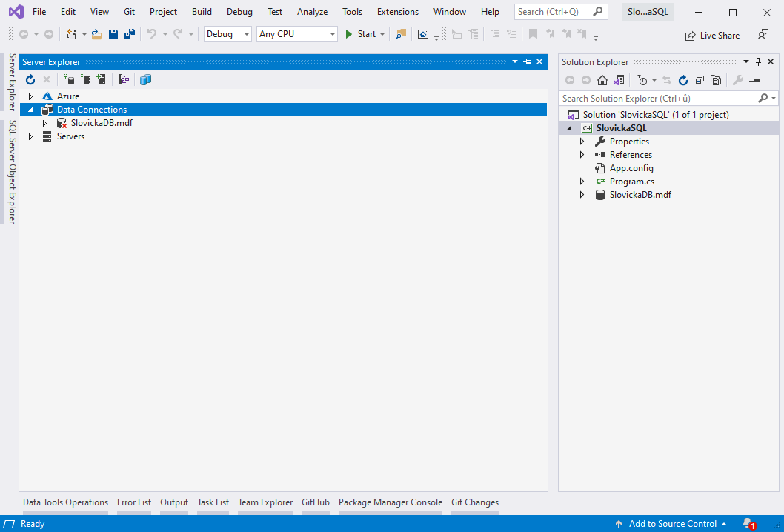Click the Live Share button
784x532 pixels.
[x=712, y=35]
